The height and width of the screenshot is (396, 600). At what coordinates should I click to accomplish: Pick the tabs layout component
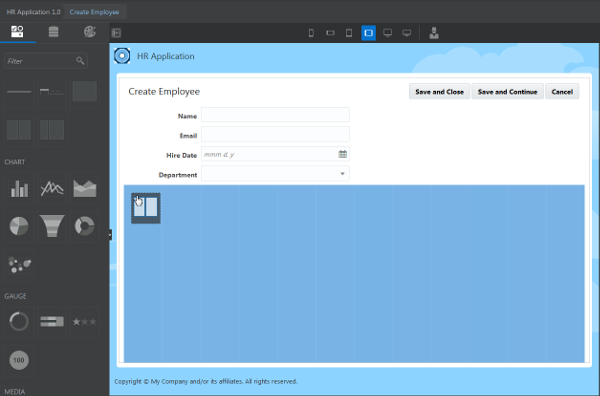tap(52, 92)
